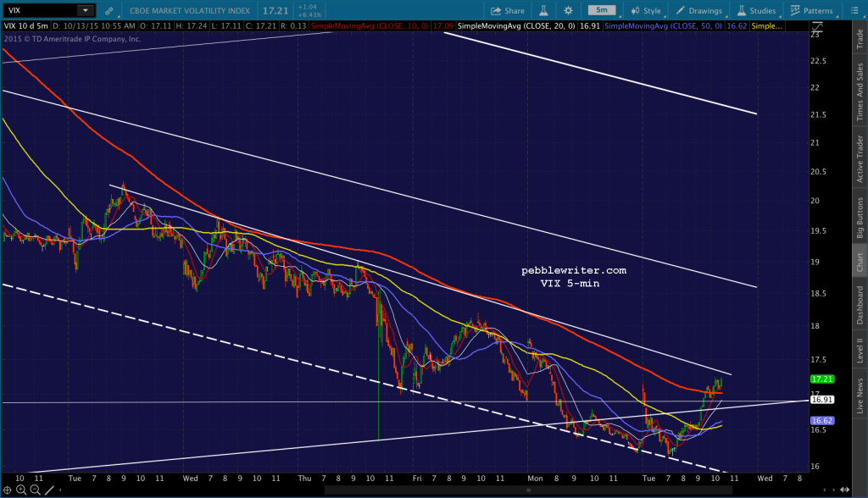Open the 5m timeframe selector
Image resolution: width=868 pixels, height=498 pixels.
point(602,10)
